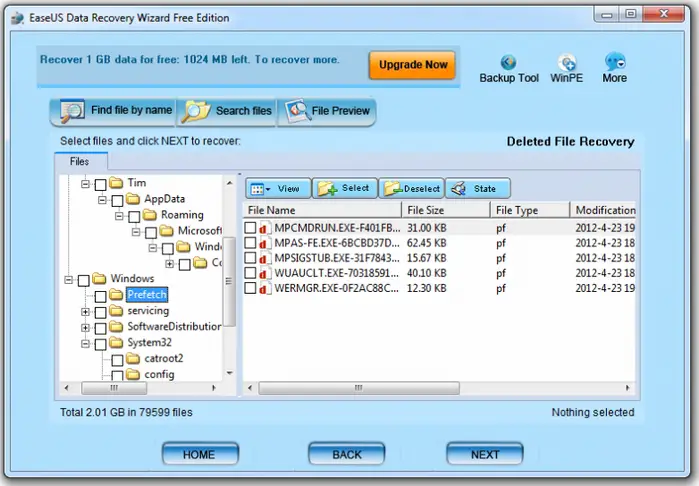Click the Search files folder icon
The width and height of the screenshot is (699, 486).
pos(197,111)
